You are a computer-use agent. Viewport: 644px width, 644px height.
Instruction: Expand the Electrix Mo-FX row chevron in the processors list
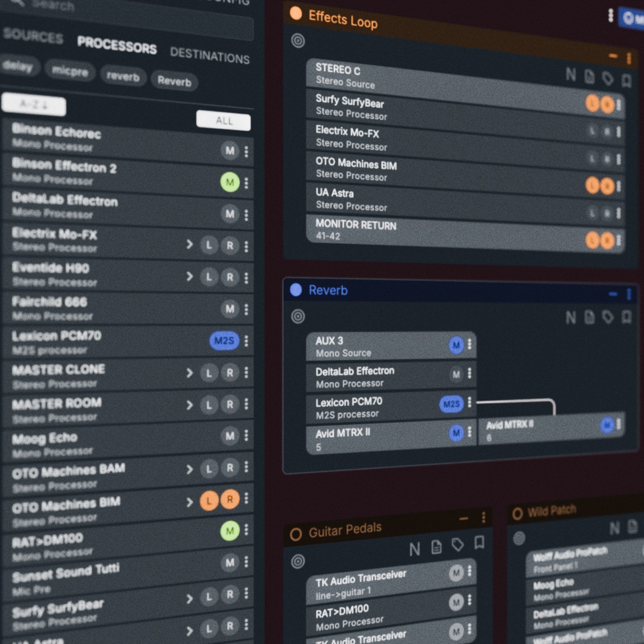pos(190,245)
